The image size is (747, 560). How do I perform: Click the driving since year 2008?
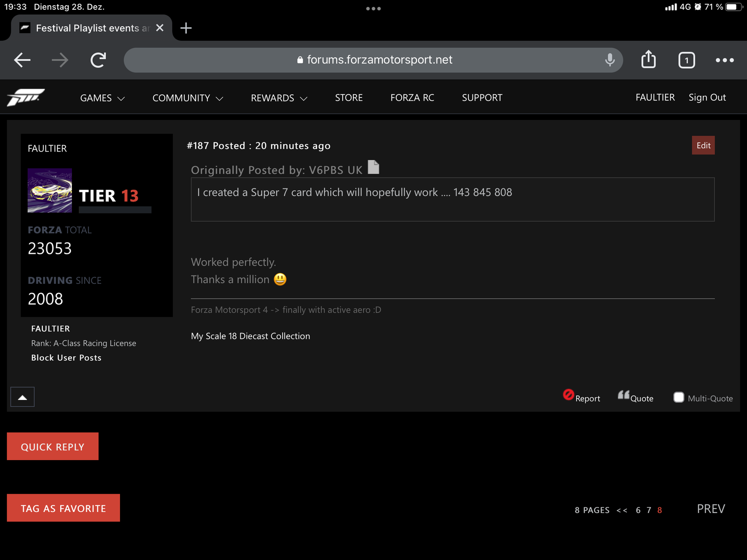coord(45,299)
